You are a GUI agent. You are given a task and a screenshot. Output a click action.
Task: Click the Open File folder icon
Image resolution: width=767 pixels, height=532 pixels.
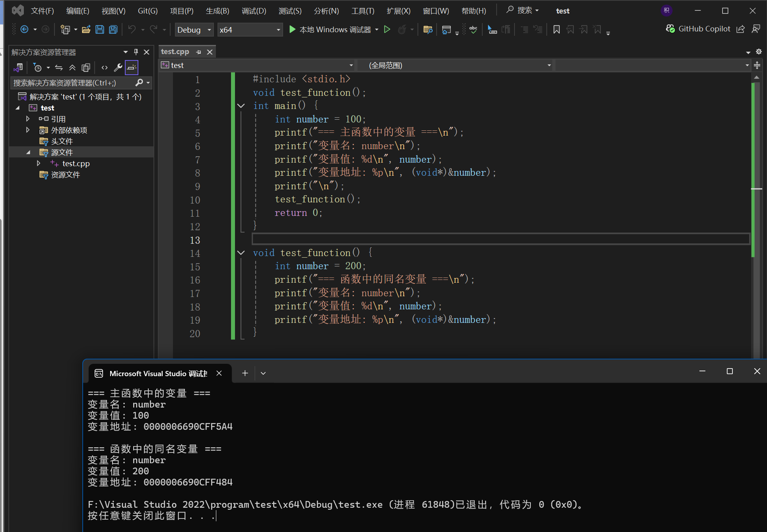click(86, 29)
